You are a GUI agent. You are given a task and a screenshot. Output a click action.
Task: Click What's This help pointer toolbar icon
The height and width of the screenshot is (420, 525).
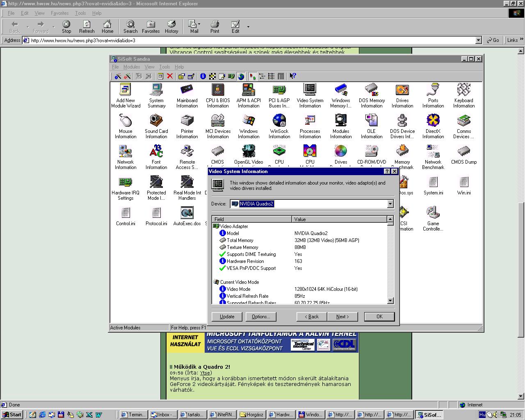pyautogui.click(x=292, y=76)
